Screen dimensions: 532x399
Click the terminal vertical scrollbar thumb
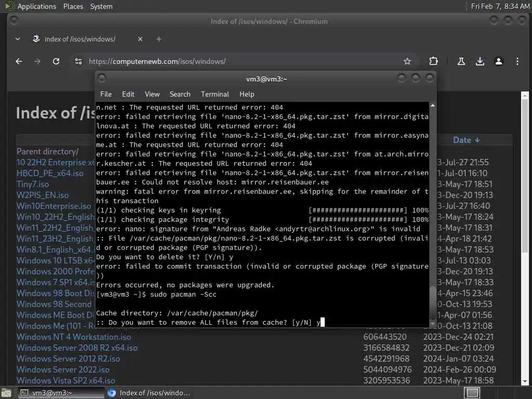tap(433, 303)
